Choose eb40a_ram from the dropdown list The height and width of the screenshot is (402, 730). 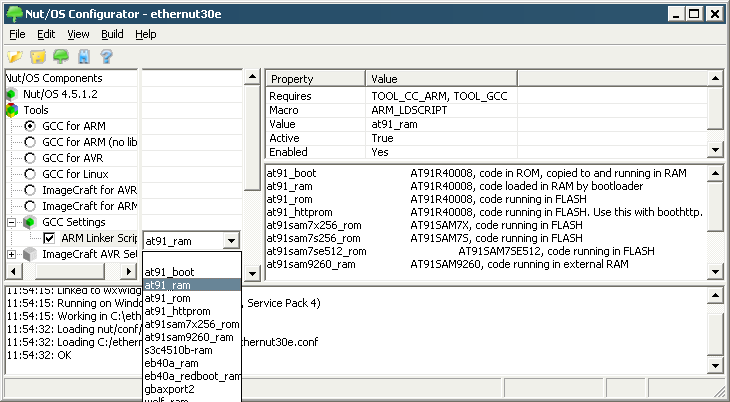coord(192,363)
